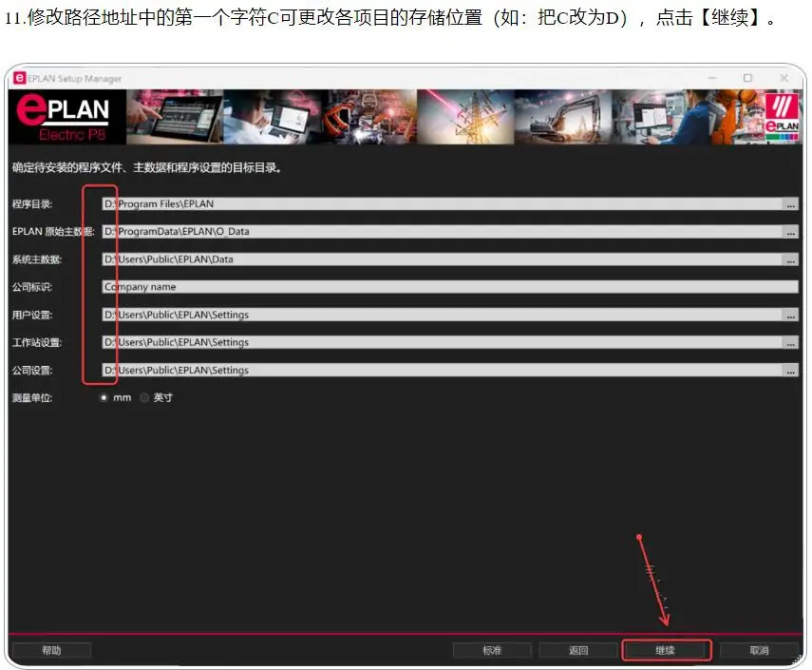The image size is (812, 670).
Task: Click the 程序目录: label
Action: click(x=32, y=204)
